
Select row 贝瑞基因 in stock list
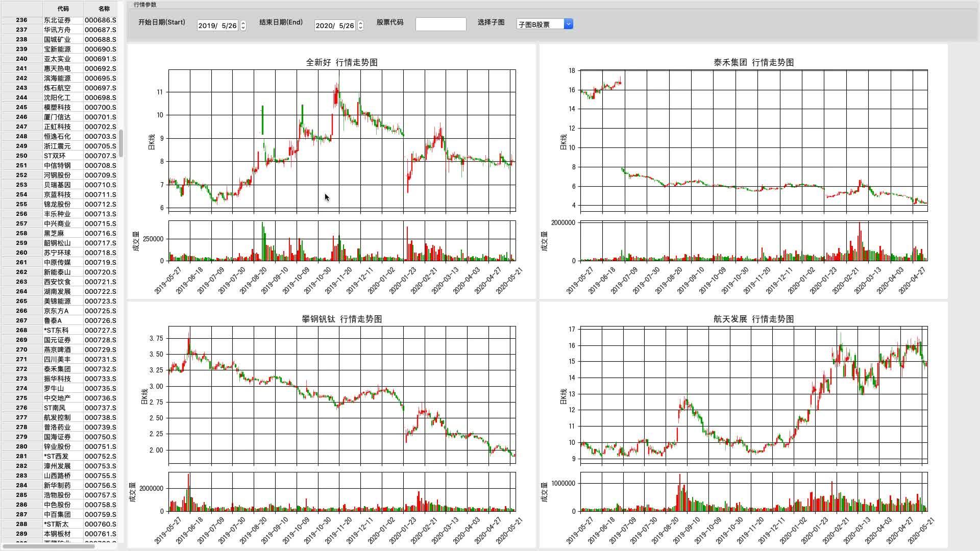(59, 185)
